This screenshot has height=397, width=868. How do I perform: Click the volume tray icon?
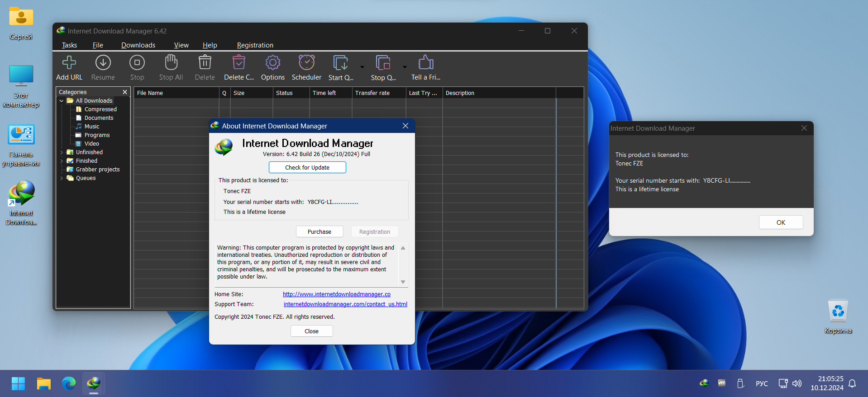click(797, 383)
